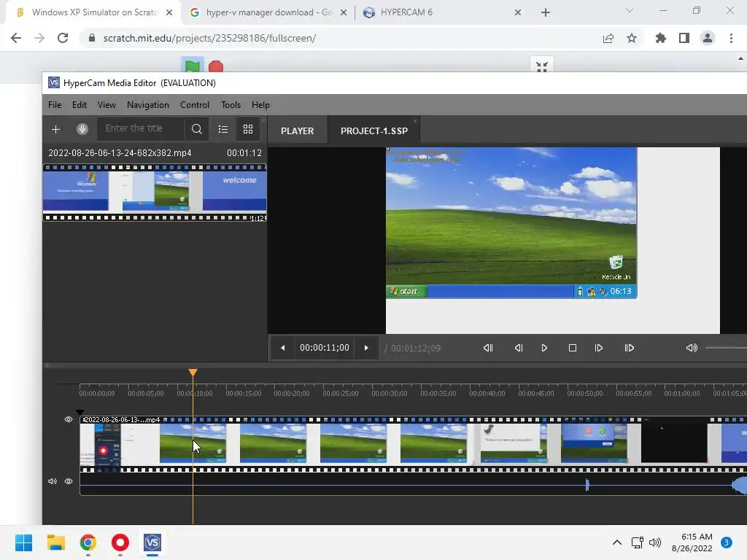
Task: Stop playback
Action: [x=573, y=348]
